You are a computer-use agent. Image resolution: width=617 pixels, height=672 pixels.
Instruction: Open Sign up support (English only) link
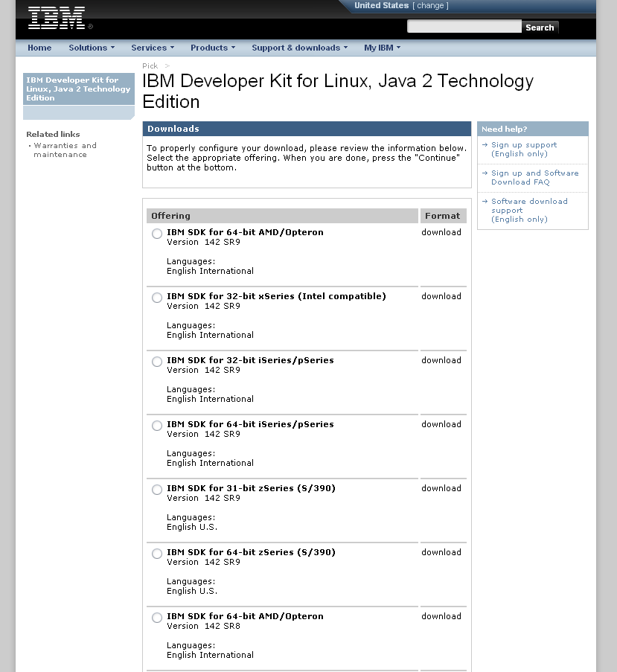coord(524,149)
